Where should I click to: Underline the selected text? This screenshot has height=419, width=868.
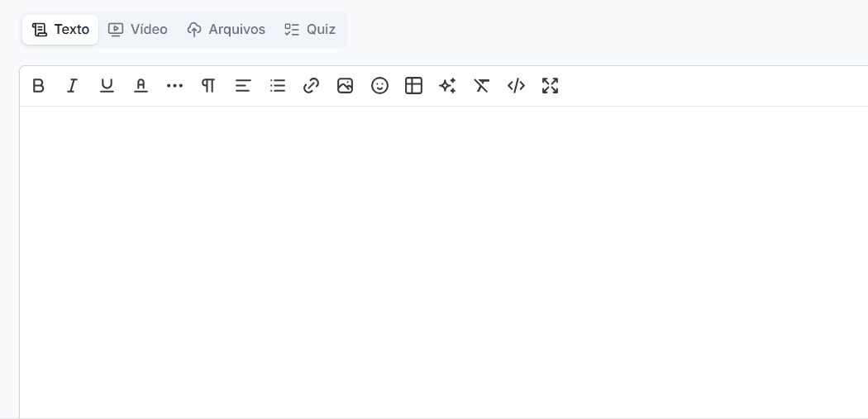pos(107,86)
